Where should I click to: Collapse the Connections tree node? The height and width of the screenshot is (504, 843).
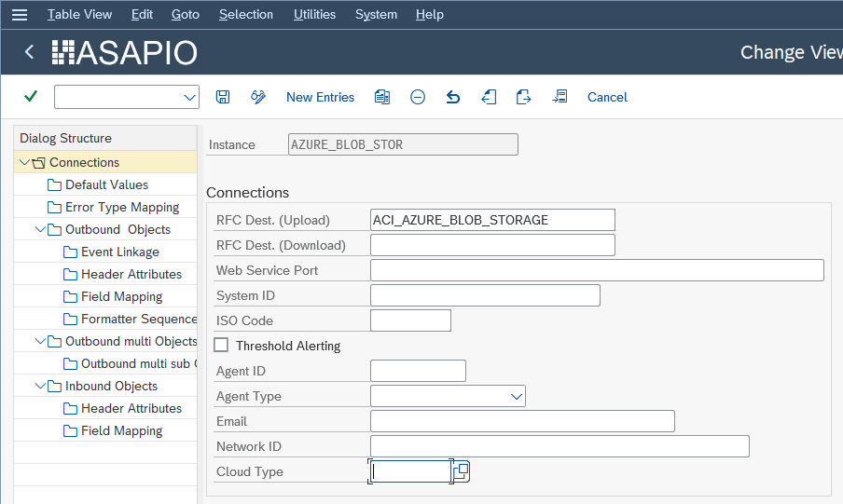pyautogui.click(x=24, y=162)
